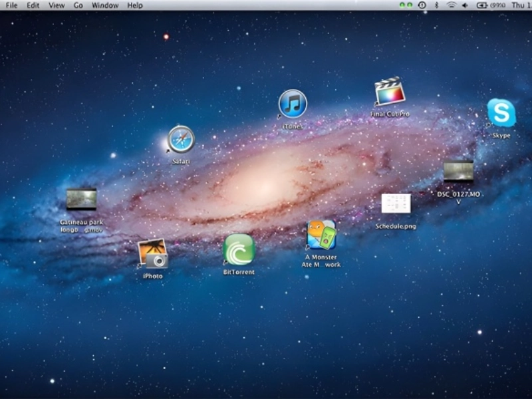Select the Schedule.png file thumbnail
This screenshot has height=399, width=532.
pyautogui.click(x=396, y=203)
